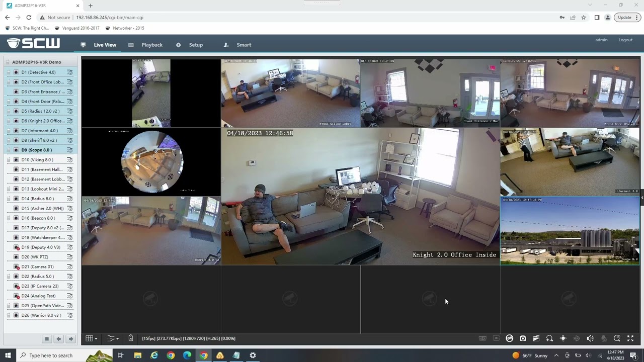The image size is (644, 362).
Task: Open the screen layout grid dropdown
Action: point(91,338)
